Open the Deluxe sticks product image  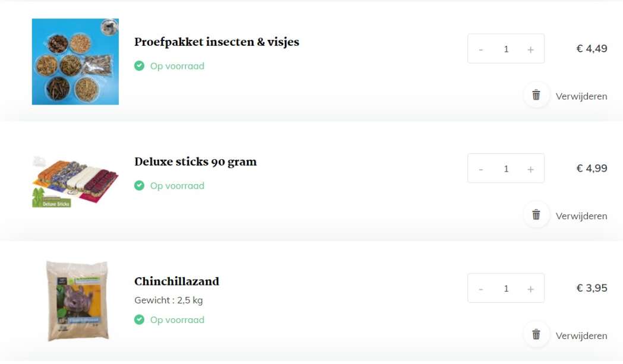[75, 182]
